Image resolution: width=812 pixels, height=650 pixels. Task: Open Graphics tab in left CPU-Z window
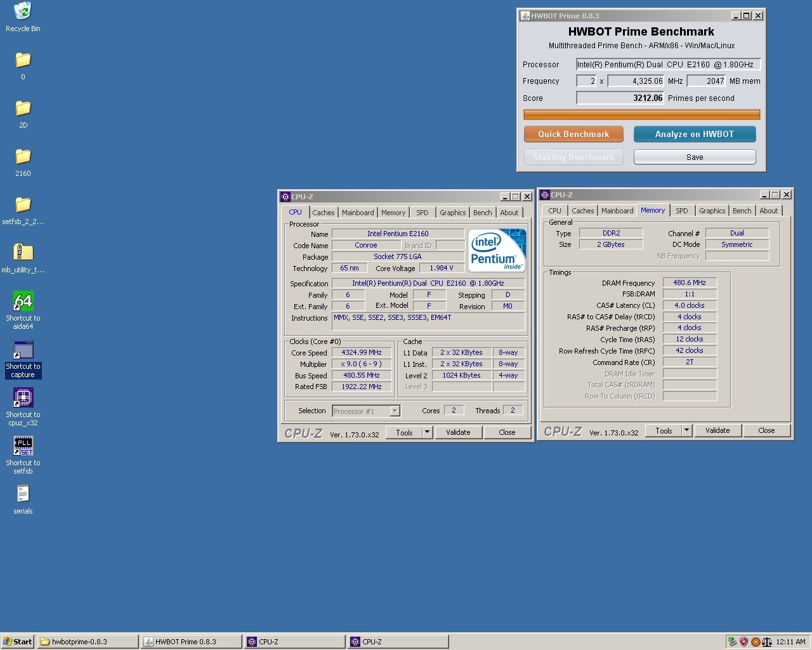click(x=453, y=213)
